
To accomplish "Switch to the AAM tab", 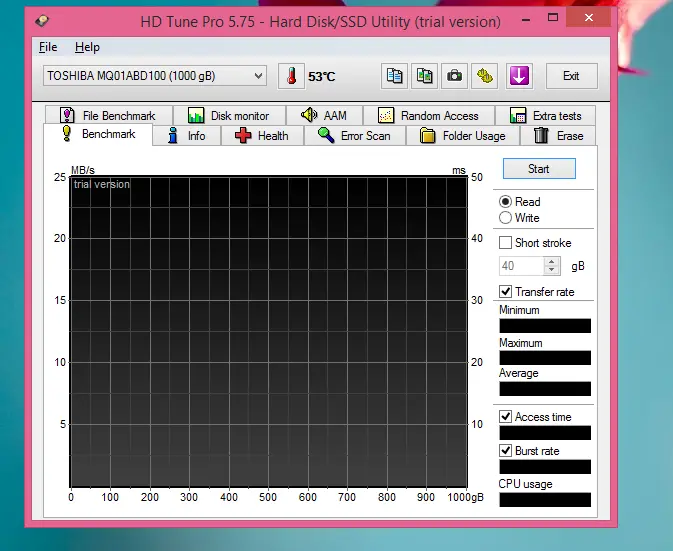I will click(324, 115).
